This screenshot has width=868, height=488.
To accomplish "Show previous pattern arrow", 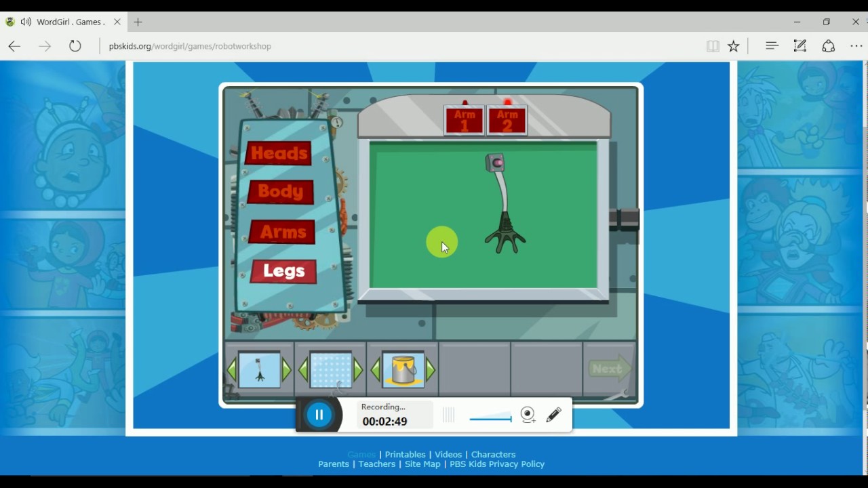I will (303, 371).
